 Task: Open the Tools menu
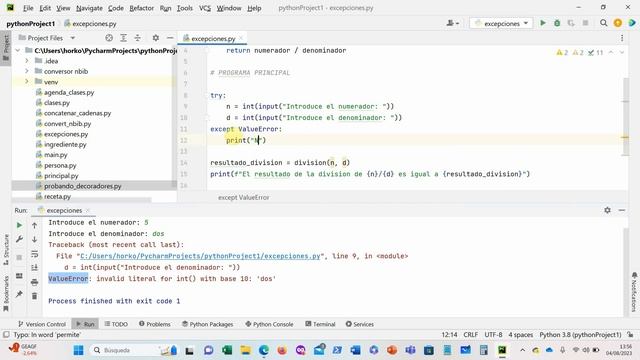point(184,8)
